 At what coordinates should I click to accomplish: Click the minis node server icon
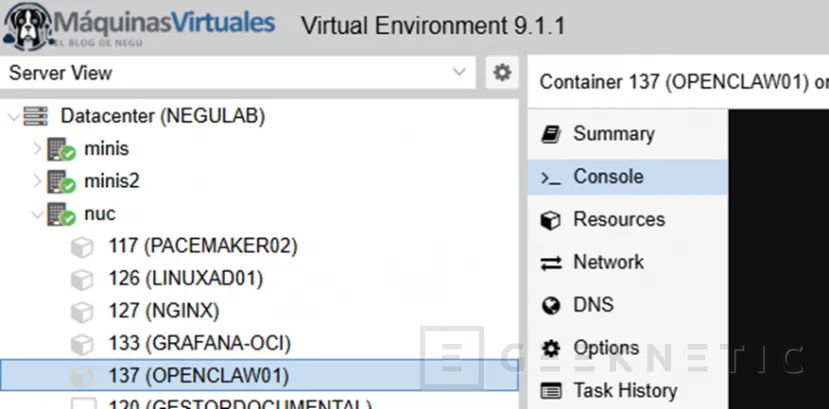click(x=61, y=149)
